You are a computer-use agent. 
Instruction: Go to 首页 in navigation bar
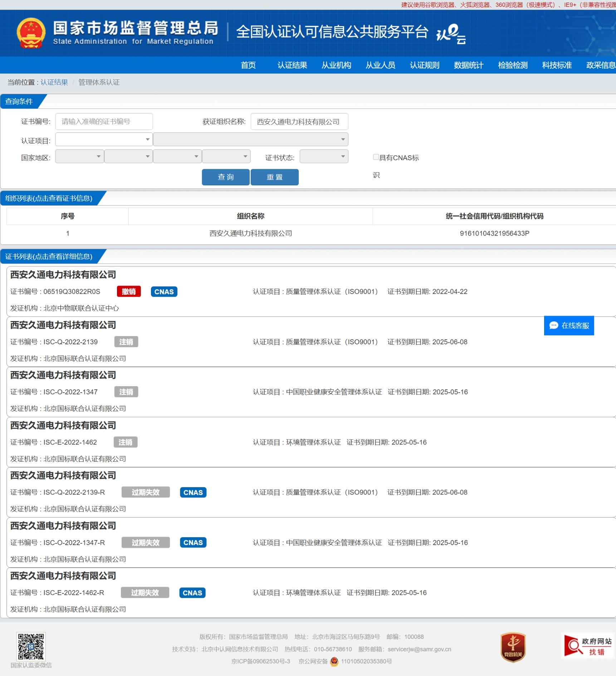(x=248, y=65)
